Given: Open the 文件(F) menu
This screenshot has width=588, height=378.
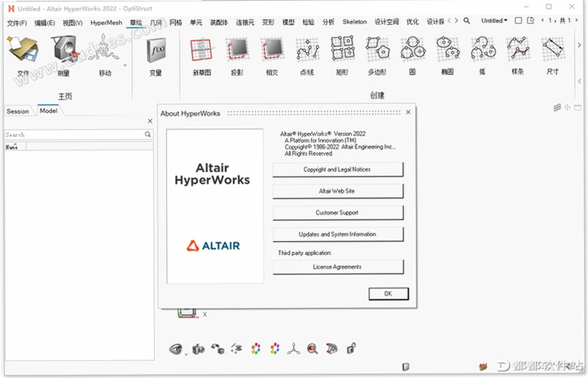Looking at the screenshot, I should tap(17, 23).
